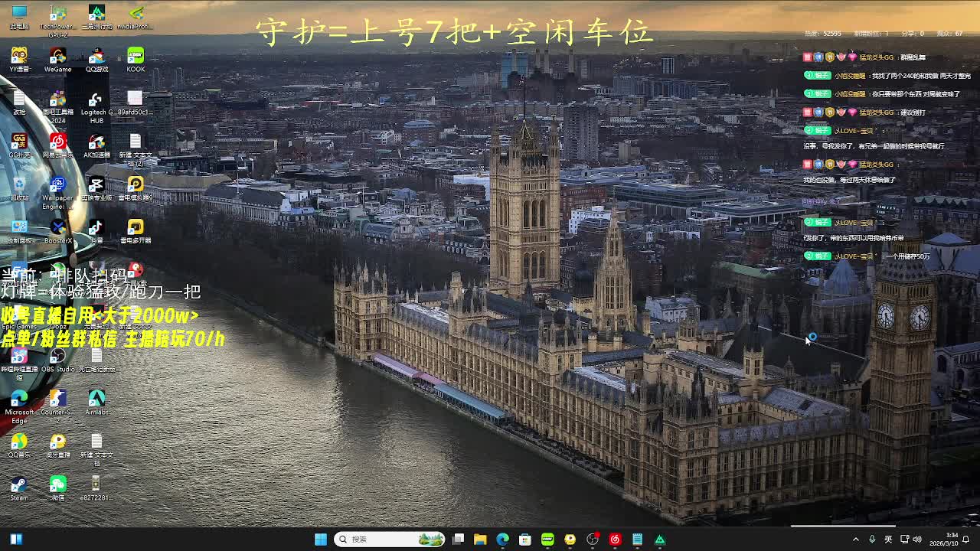Open the clock and date panel

pos(952,540)
